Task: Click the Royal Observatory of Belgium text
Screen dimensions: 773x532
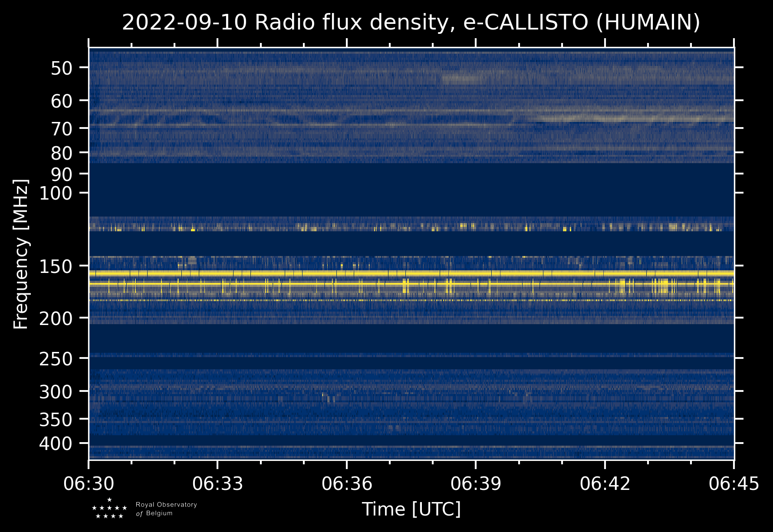Action: pyautogui.click(x=166, y=509)
